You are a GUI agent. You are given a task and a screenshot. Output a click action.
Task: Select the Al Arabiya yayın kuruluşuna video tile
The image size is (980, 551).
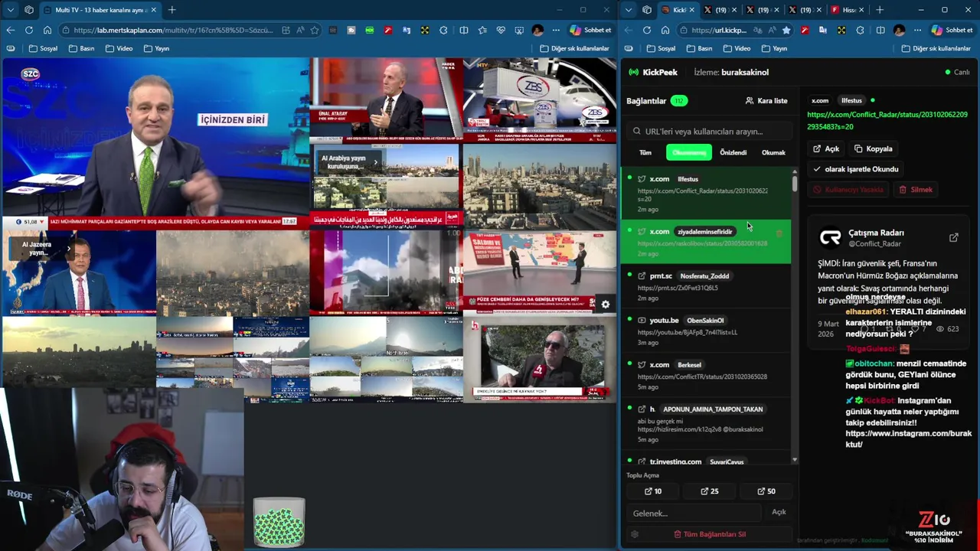[x=386, y=187]
